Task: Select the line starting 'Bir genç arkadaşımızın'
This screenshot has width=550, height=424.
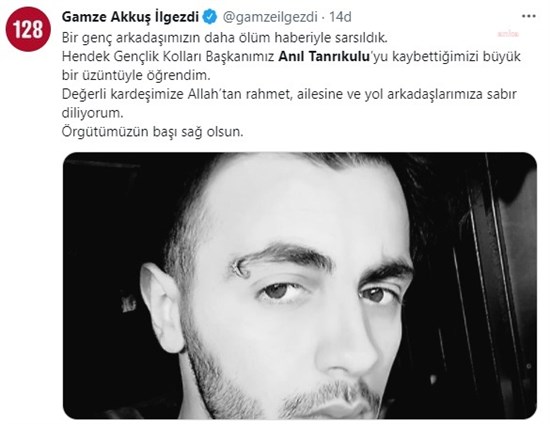Action: 224,38
